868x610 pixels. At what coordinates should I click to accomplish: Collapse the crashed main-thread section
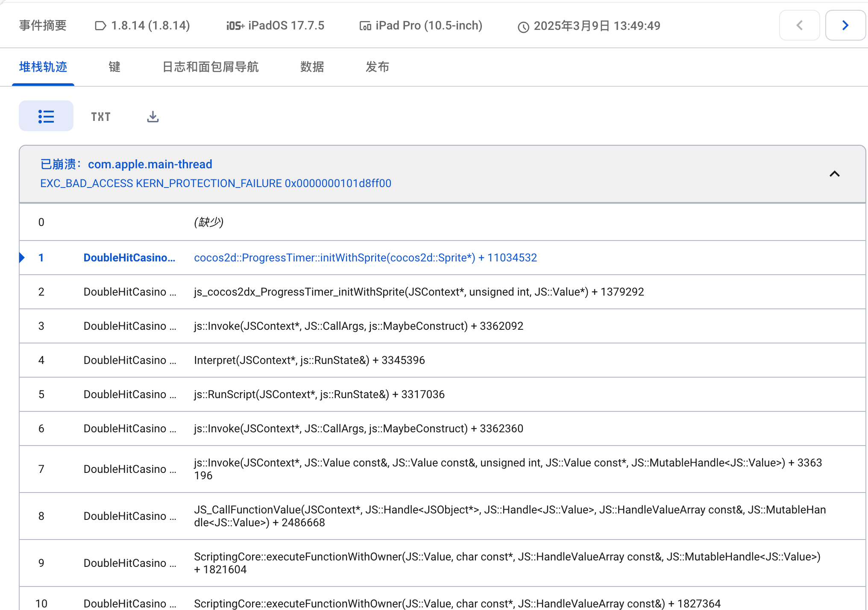point(834,174)
